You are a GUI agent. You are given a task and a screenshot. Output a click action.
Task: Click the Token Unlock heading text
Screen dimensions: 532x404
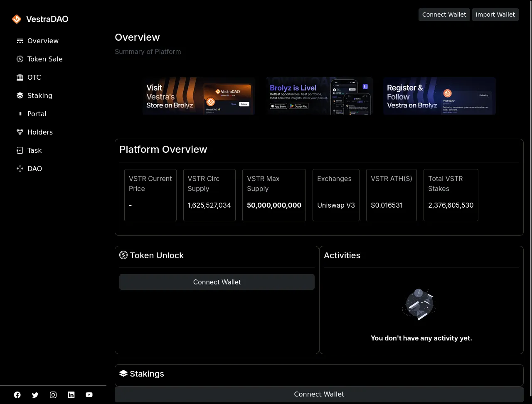pos(157,255)
